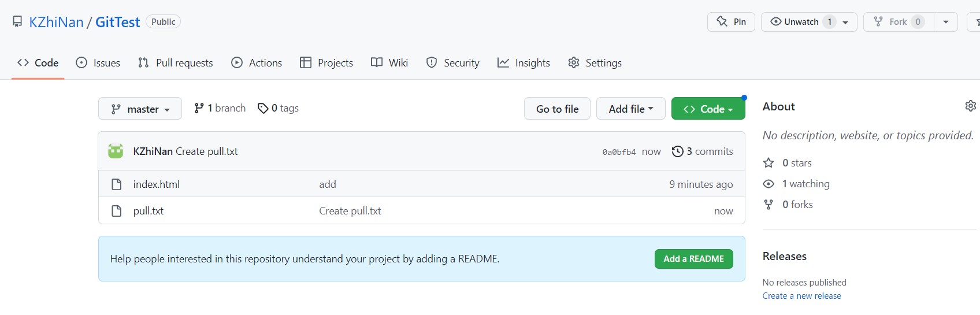Open the Security tab
Screen dimensions: 980x315
point(453,63)
